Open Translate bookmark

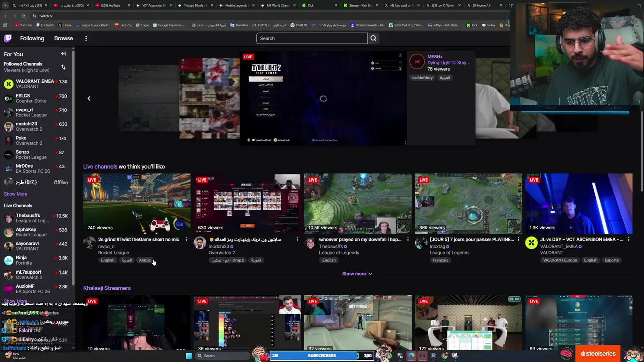point(239,25)
